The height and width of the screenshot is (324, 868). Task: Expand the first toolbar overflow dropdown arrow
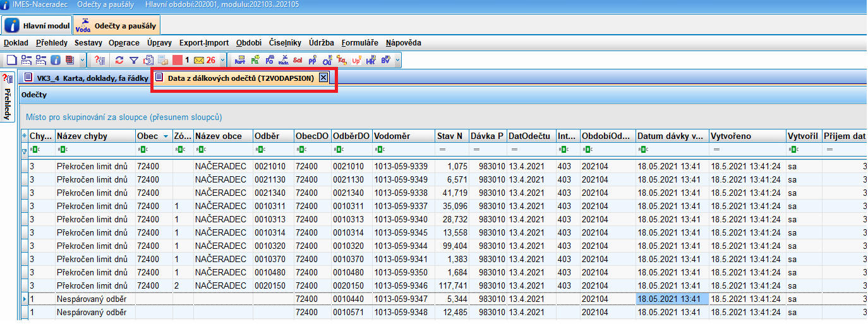[84, 61]
